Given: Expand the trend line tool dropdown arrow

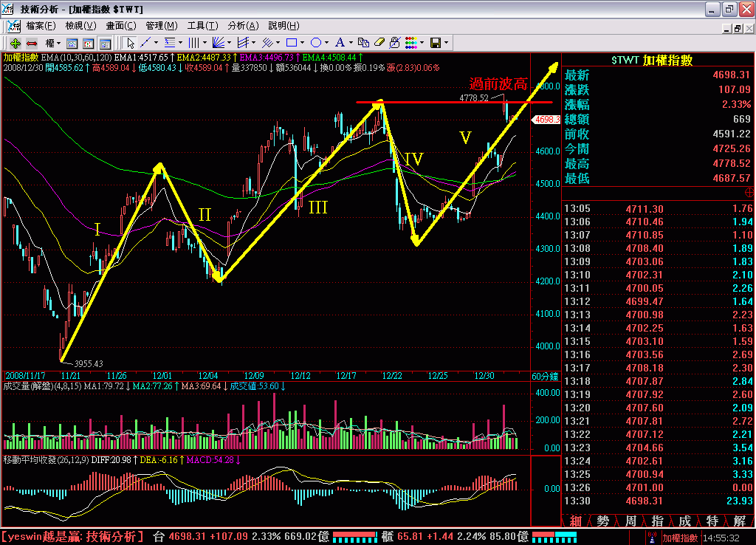Looking at the screenshot, I should tap(156, 43).
